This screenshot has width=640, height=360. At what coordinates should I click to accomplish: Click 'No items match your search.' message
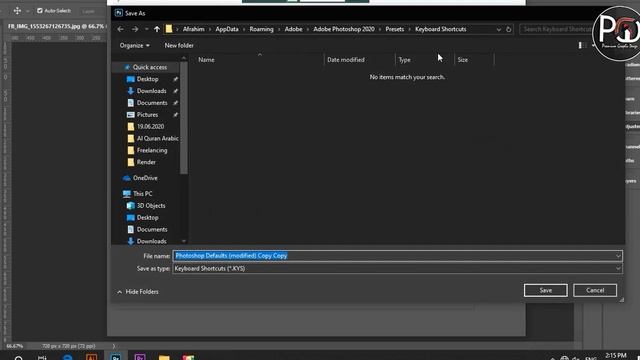(407, 77)
